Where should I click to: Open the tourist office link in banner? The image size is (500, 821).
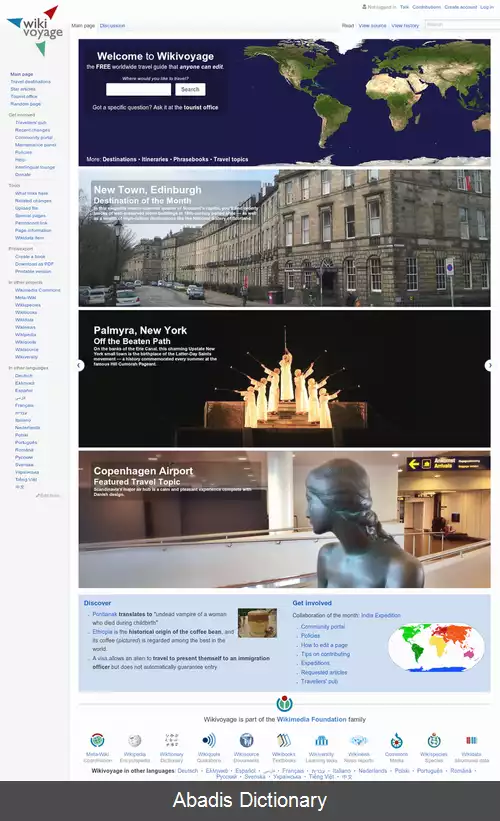point(201,107)
